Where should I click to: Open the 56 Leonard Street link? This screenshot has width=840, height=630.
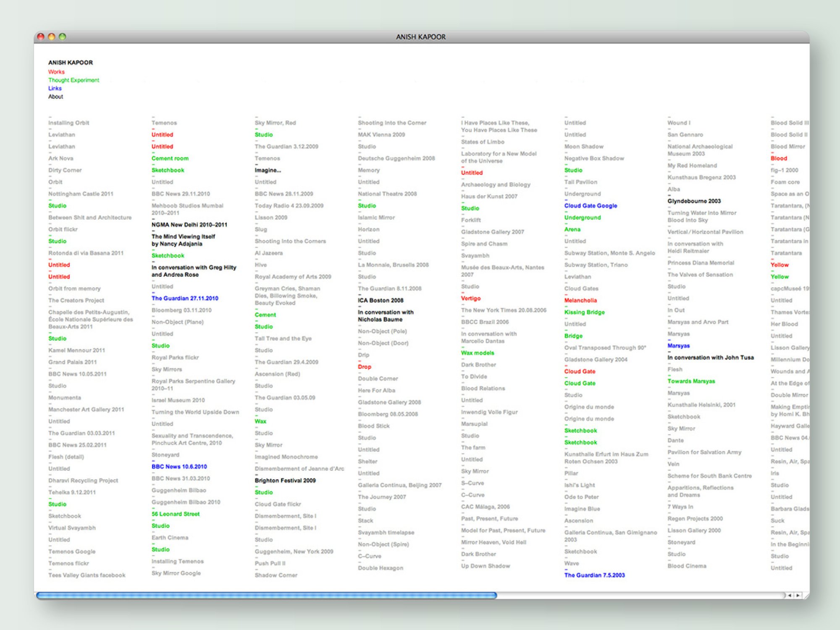(176, 514)
